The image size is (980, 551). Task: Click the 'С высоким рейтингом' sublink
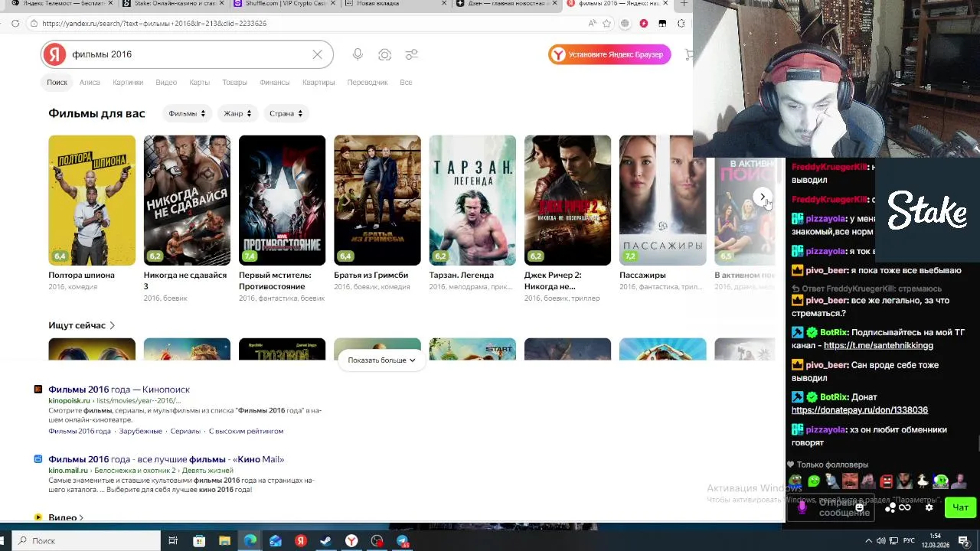(x=246, y=431)
